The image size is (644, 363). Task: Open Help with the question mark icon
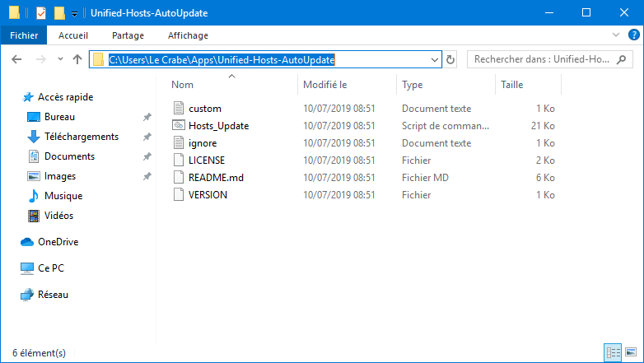pyautogui.click(x=633, y=35)
